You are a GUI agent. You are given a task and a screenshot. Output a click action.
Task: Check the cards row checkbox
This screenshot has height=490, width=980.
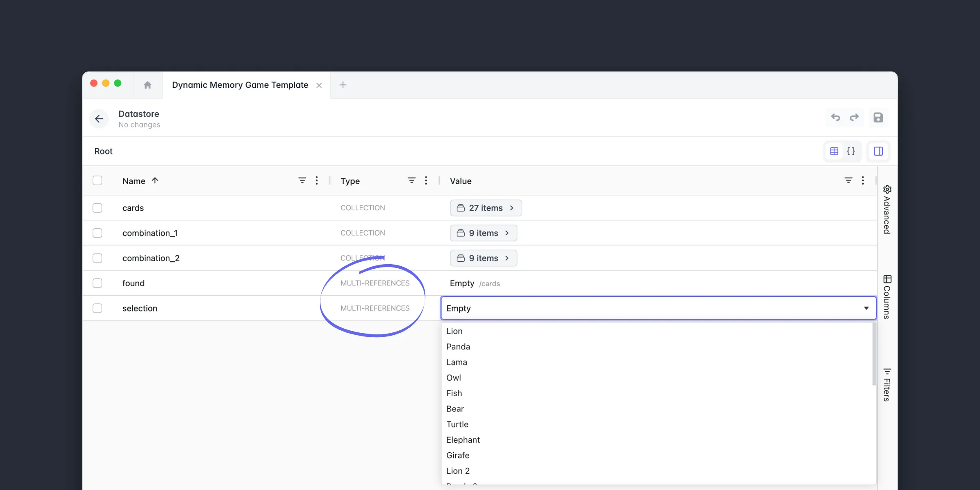tap(97, 208)
